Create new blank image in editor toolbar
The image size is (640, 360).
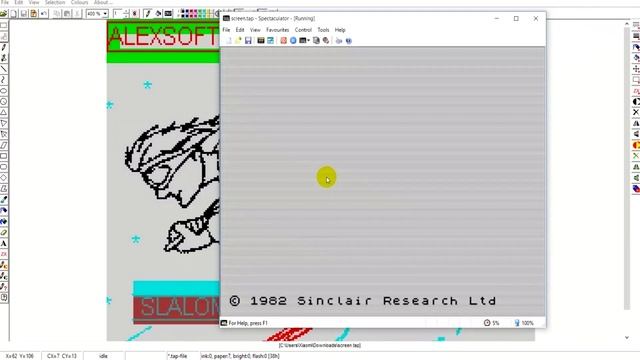pos(14,14)
